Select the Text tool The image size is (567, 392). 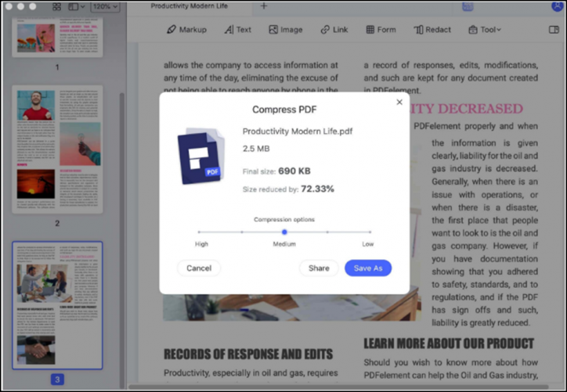(x=237, y=30)
